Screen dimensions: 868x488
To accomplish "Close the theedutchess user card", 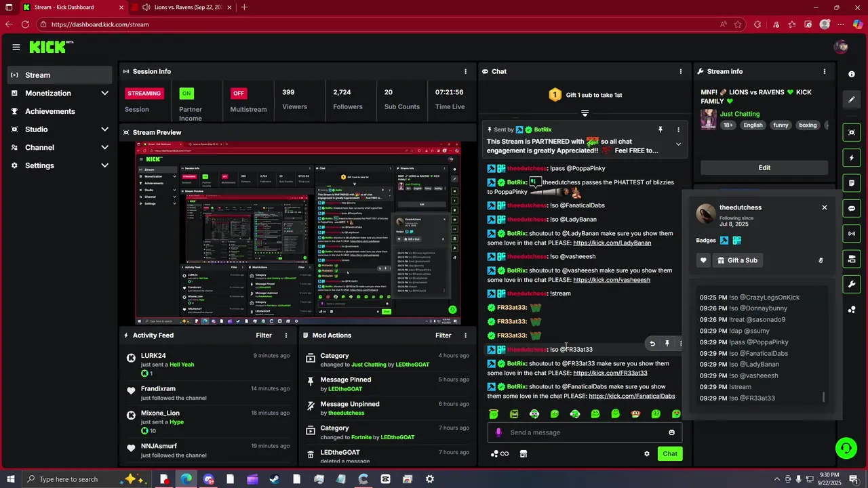I will [825, 207].
